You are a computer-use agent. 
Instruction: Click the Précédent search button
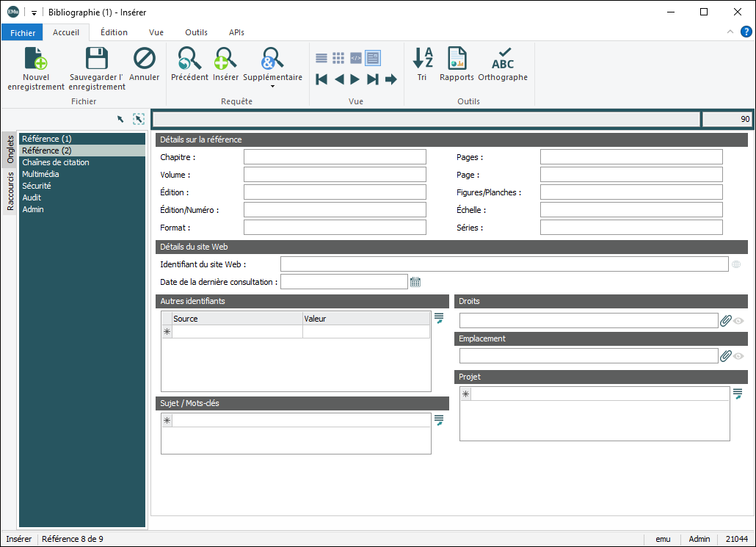[189, 59]
